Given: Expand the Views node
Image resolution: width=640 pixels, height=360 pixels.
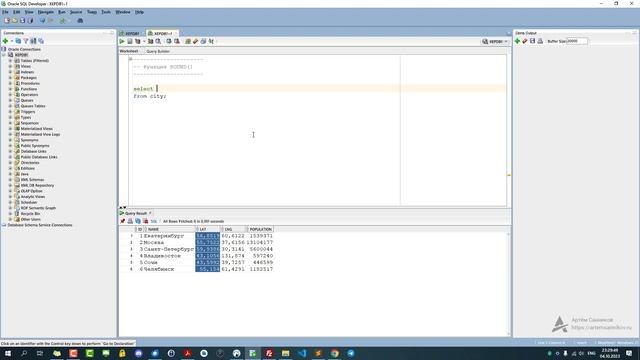Looking at the screenshot, I should [x=10, y=66].
